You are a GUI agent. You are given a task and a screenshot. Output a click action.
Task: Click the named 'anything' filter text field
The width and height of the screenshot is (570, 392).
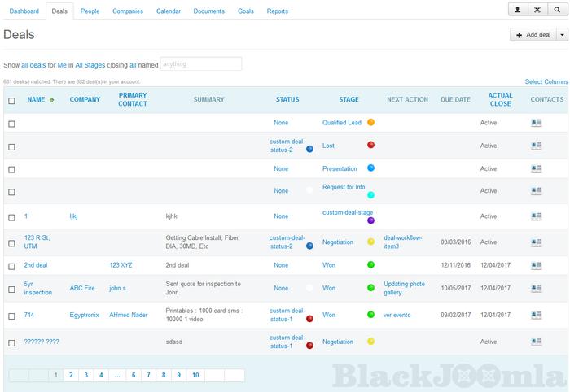pos(201,63)
